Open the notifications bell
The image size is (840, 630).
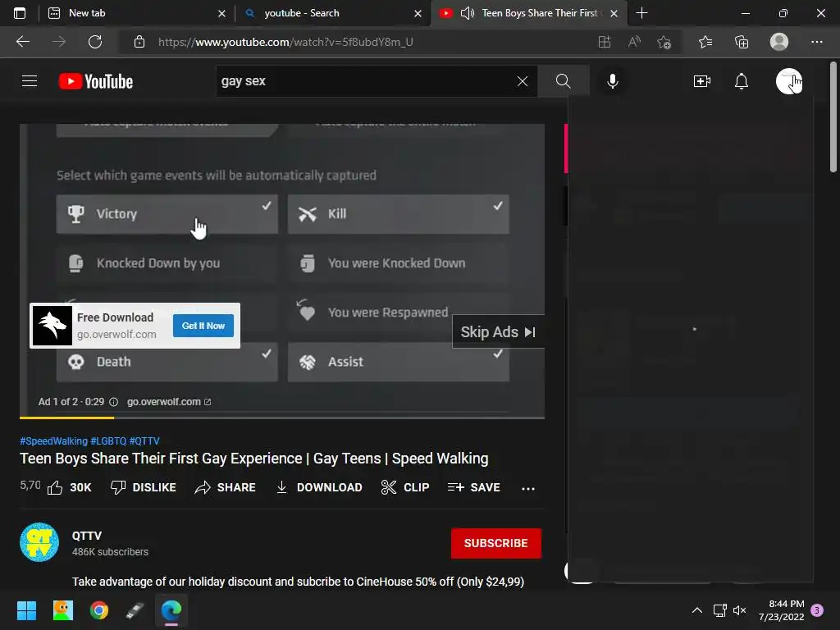pyautogui.click(x=742, y=81)
